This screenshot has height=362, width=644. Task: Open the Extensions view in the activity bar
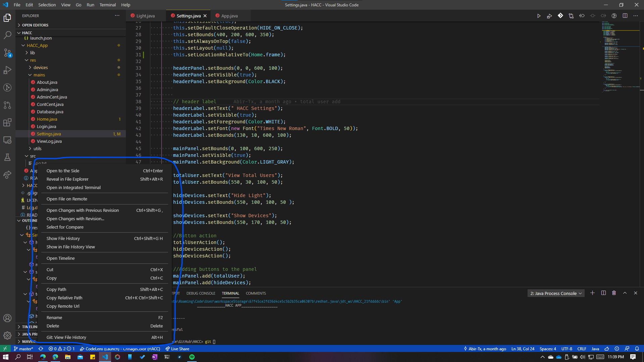[x=7, y=122]
